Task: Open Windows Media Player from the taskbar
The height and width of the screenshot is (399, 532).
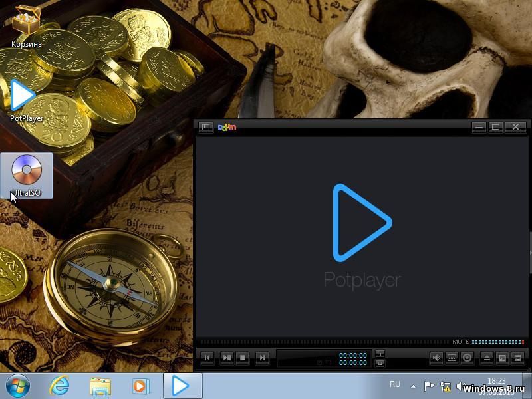Action: (140, 386)
